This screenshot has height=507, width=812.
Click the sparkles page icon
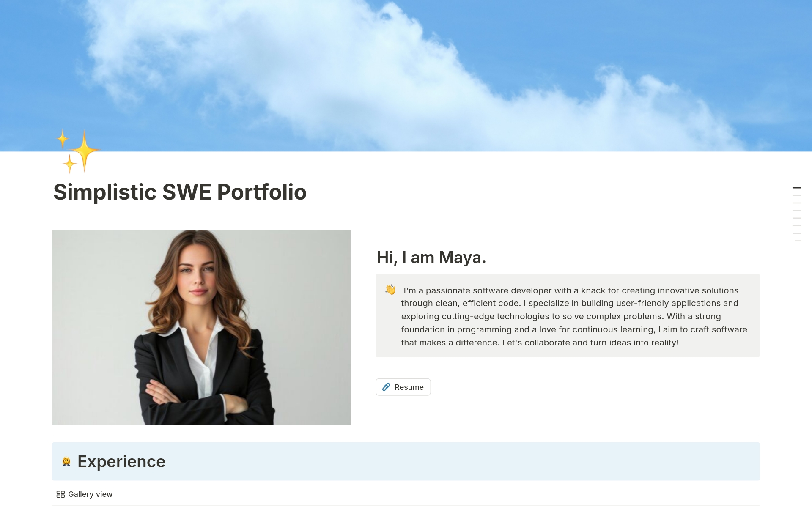tap(78, 151)
